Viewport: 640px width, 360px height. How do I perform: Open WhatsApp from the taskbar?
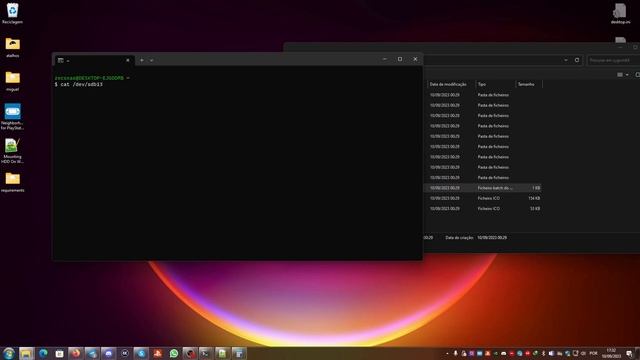pos(174,353)
